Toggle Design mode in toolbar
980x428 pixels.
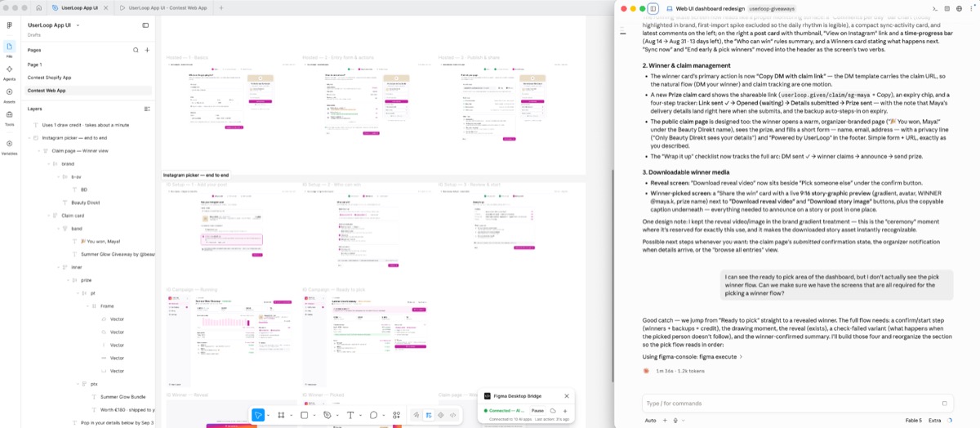tap(430, 415)
